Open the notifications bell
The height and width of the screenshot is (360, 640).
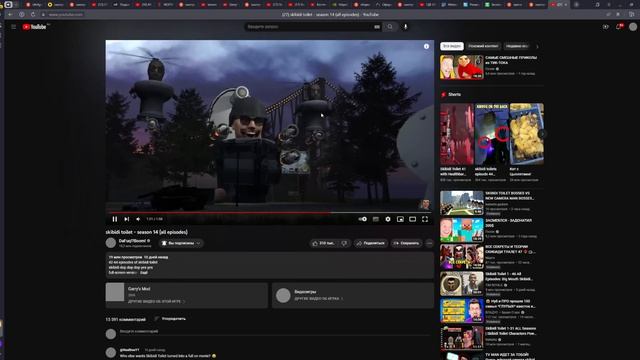pyautogui.click(x=619, y=27)
